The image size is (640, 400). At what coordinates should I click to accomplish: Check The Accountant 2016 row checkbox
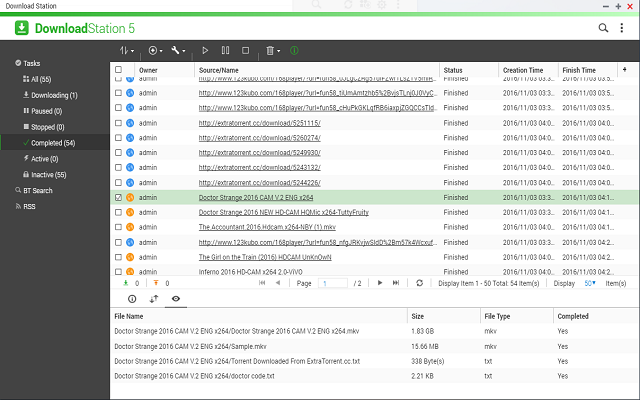[119, 227]
